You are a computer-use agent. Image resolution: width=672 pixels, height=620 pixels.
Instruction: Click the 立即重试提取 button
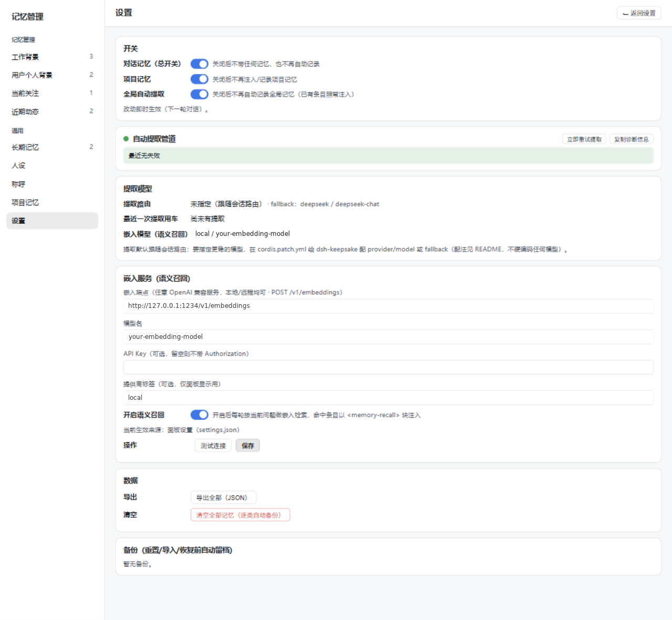(584, 139)
